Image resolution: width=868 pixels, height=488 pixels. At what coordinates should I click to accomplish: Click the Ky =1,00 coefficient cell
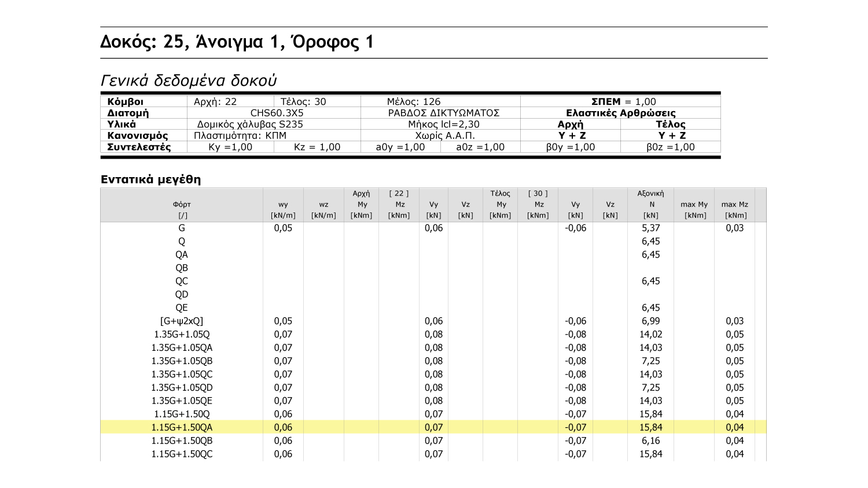pos(230,147)
